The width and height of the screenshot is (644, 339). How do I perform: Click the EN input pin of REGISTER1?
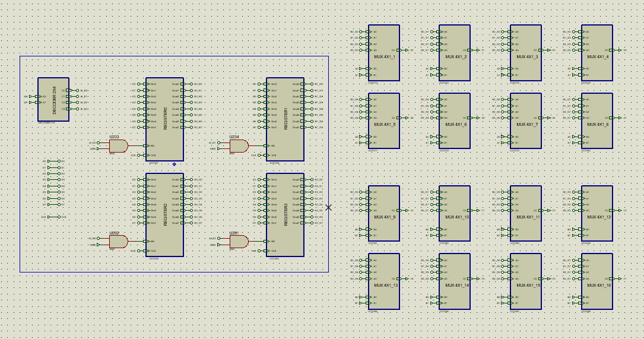click(x=268, y=146)
